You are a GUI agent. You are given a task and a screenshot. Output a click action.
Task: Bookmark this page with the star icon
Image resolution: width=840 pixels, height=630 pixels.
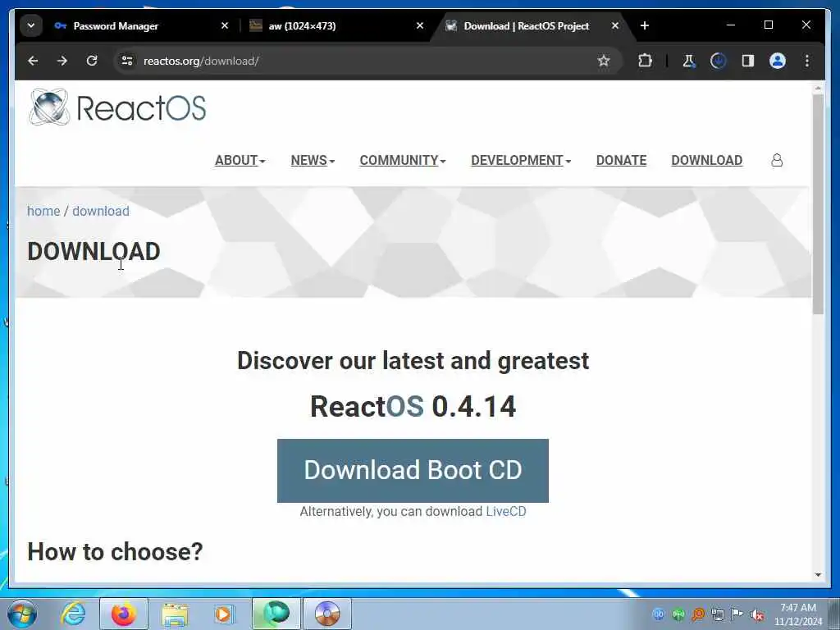[x=604, y=61]
